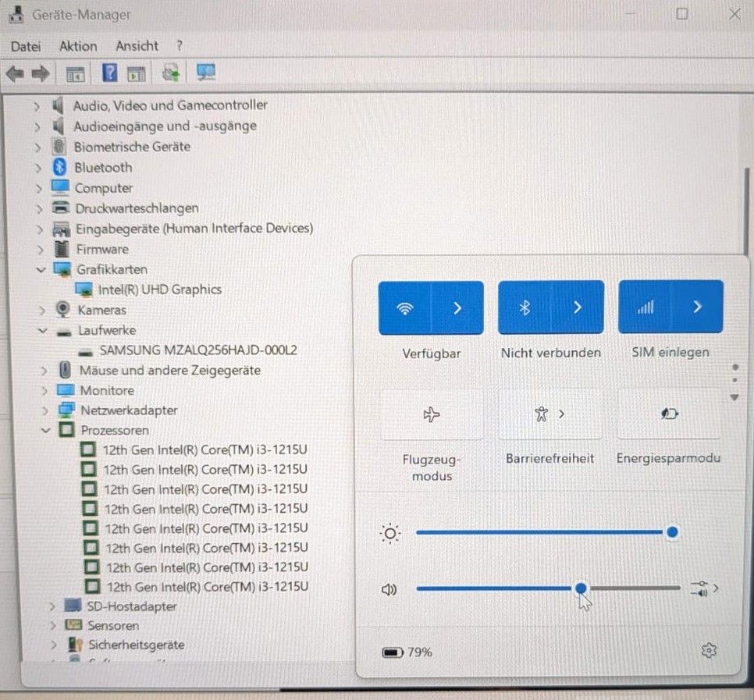Viewport: 754px width, 700px height.
Task: Enable Flugzeugmodus airplane mode tile
Action: tap(432, 414)
